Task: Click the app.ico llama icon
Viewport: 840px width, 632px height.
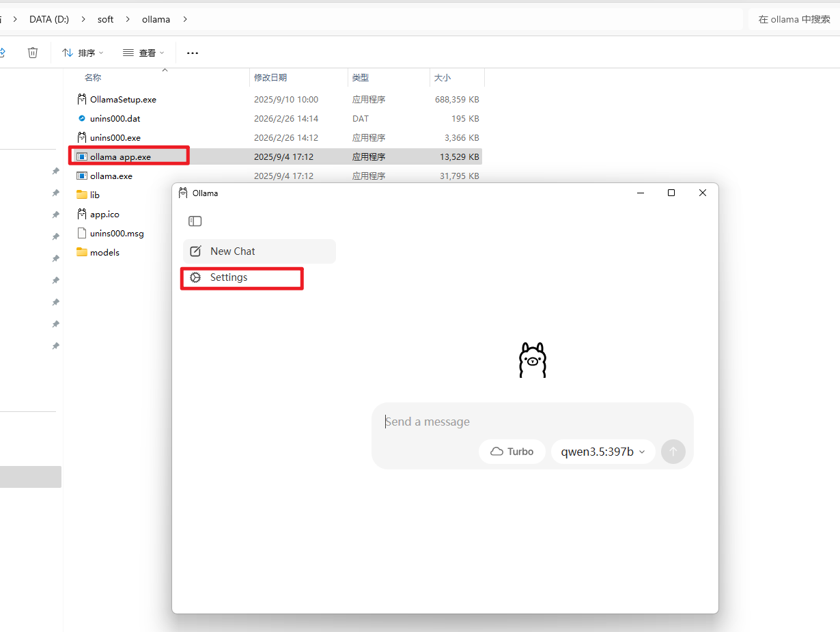Action: click(x=82, y=214)
